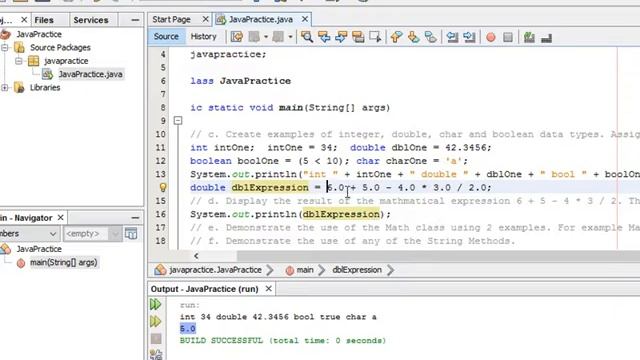The image size is (640, 360).
Task: Select the javapractice package
Action: pyautogui.click(x=66, y=61)
